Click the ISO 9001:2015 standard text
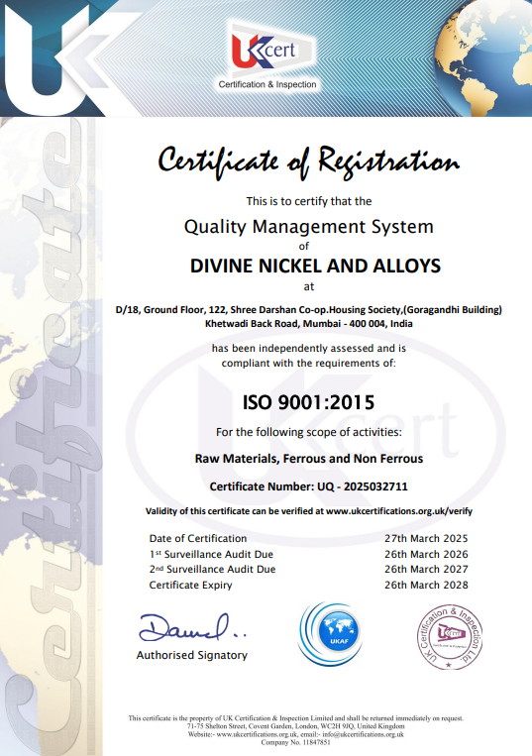The image size is (532, 756). pos(308,402)
